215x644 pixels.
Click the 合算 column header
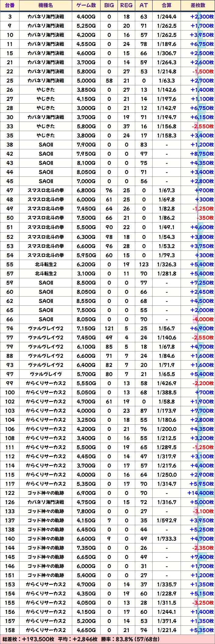pos(167,5)
